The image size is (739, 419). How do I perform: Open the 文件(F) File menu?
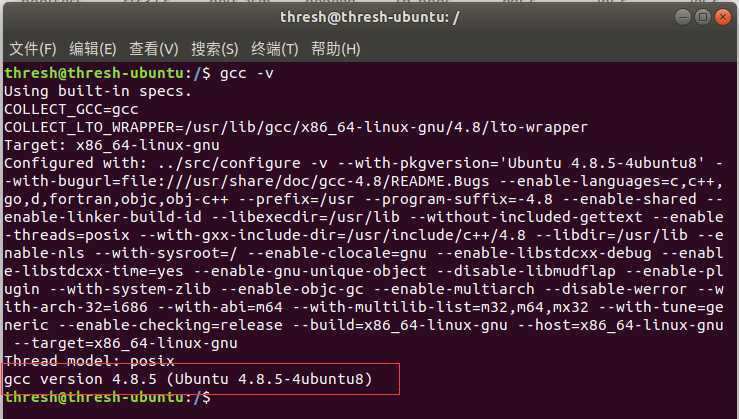[x=33, y=49]
